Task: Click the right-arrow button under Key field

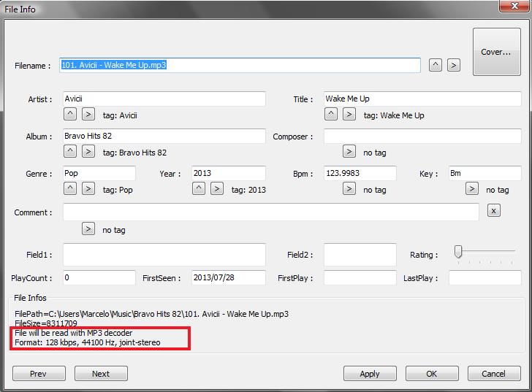Action: pos(472,189)
